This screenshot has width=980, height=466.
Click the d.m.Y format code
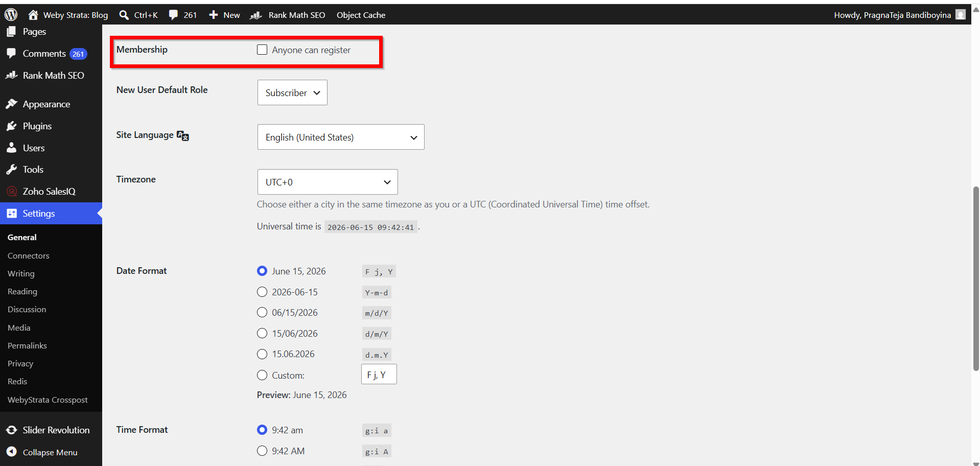coord(377,355)
